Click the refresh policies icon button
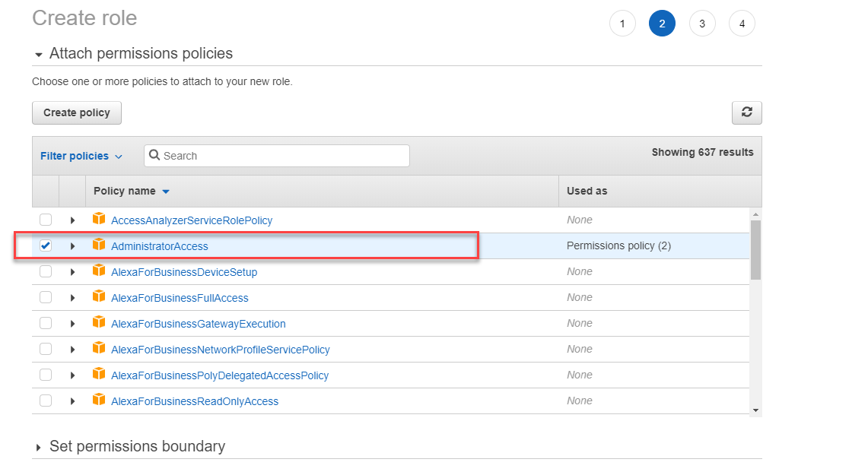Viewport: 868px width, 475px height. point(746,112)
